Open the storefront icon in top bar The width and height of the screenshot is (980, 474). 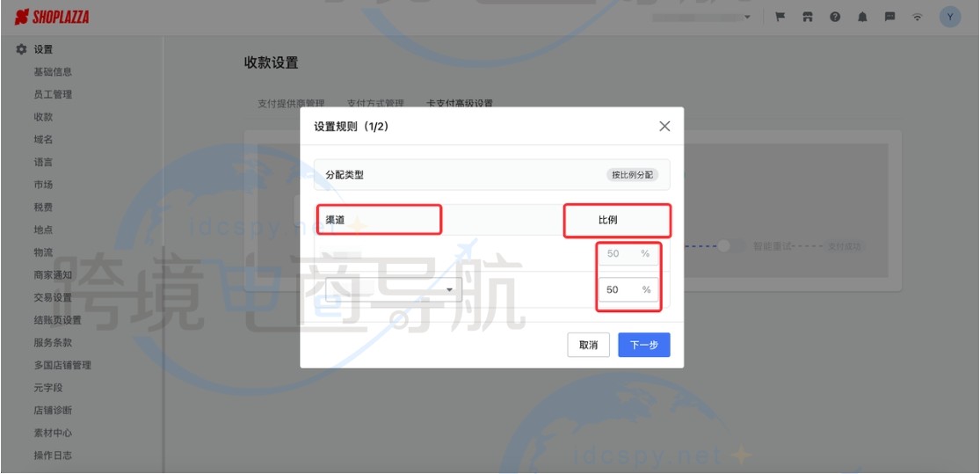(x=808, y=18)
